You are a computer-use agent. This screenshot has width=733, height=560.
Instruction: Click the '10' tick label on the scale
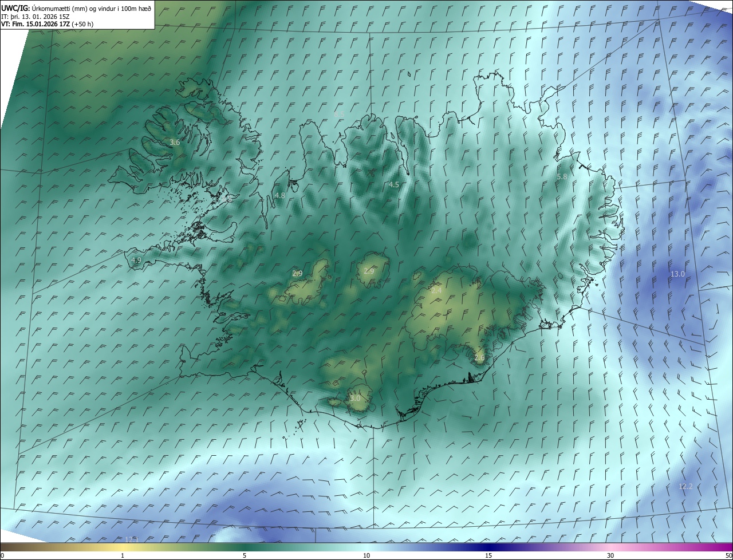tap(366, 556)
